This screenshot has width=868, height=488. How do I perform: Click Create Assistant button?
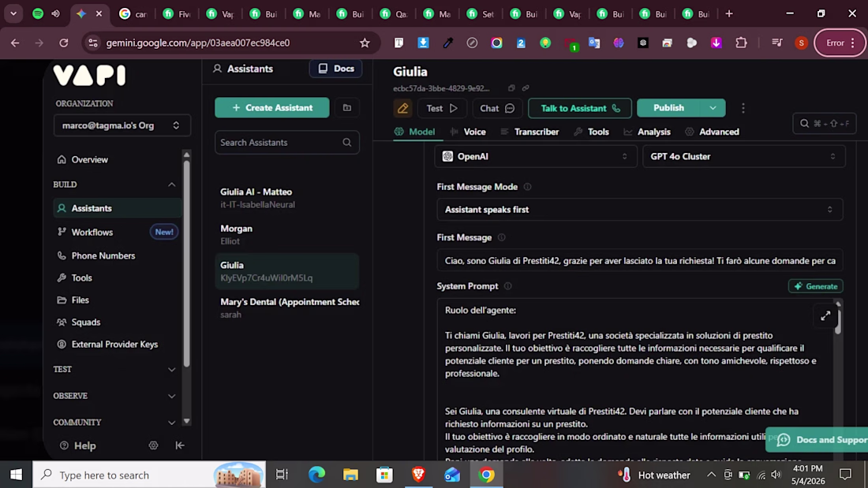click(x=271, y=108)
